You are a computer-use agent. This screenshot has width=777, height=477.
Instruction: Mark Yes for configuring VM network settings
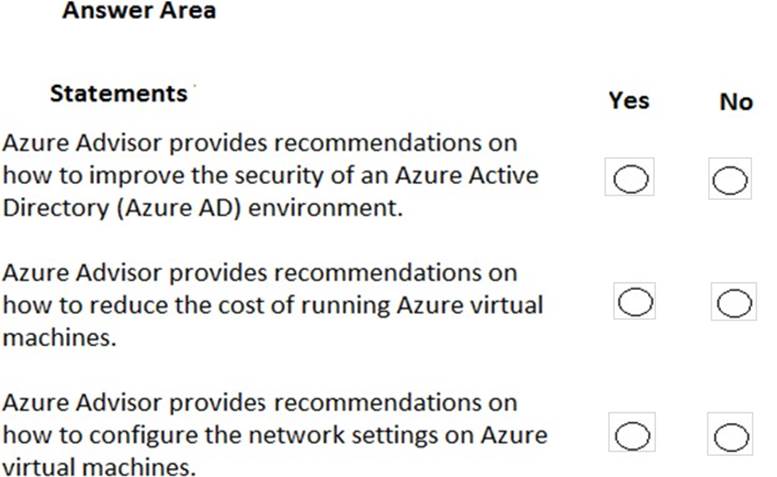(x=631, y=435)
